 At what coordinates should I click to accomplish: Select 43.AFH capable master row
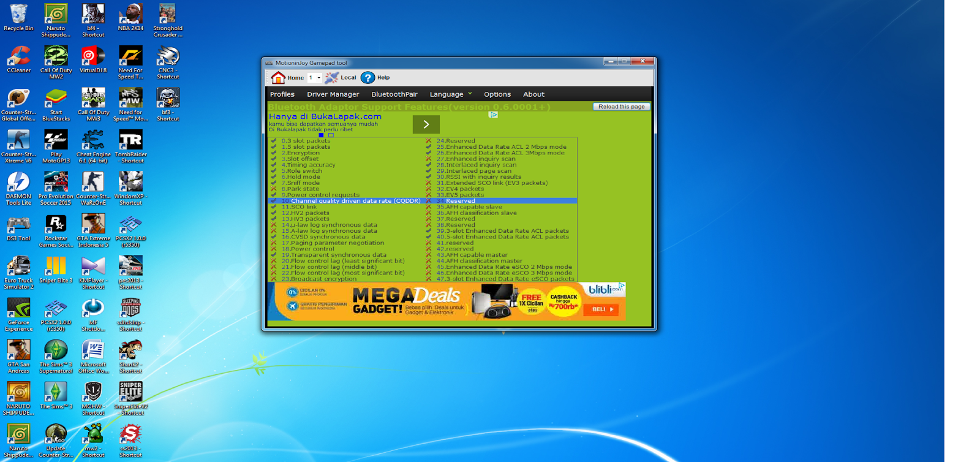[x=500, y=255]
